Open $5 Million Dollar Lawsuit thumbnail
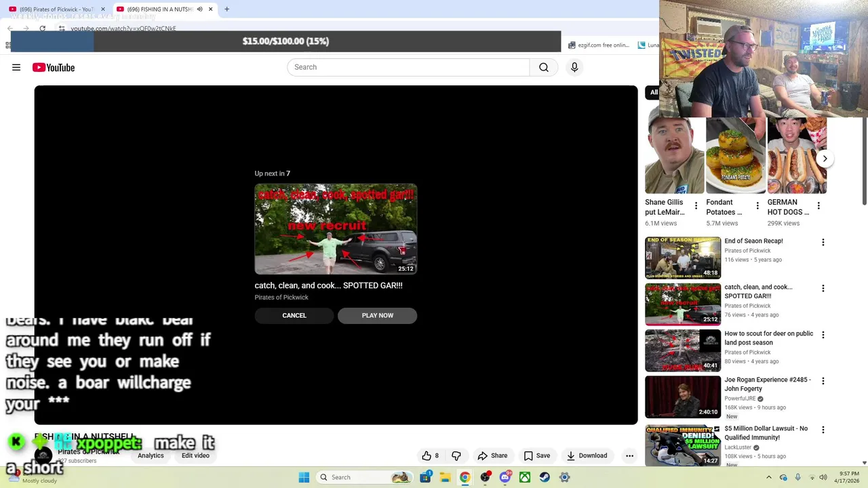 click(x=683, y=445)
